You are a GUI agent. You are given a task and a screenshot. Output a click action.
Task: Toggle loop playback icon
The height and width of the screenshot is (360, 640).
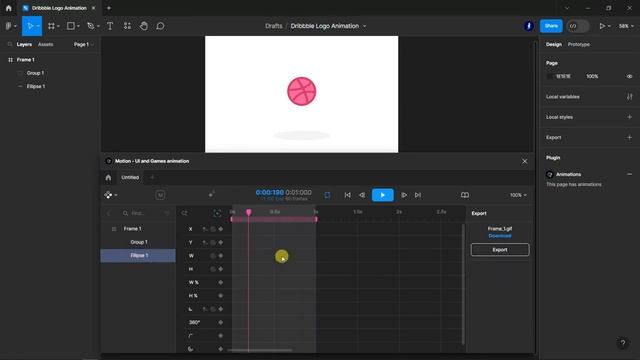click(x=327, y=195)
